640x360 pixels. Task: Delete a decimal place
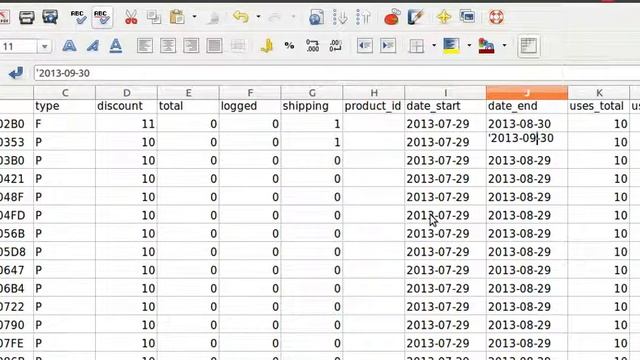336,46
